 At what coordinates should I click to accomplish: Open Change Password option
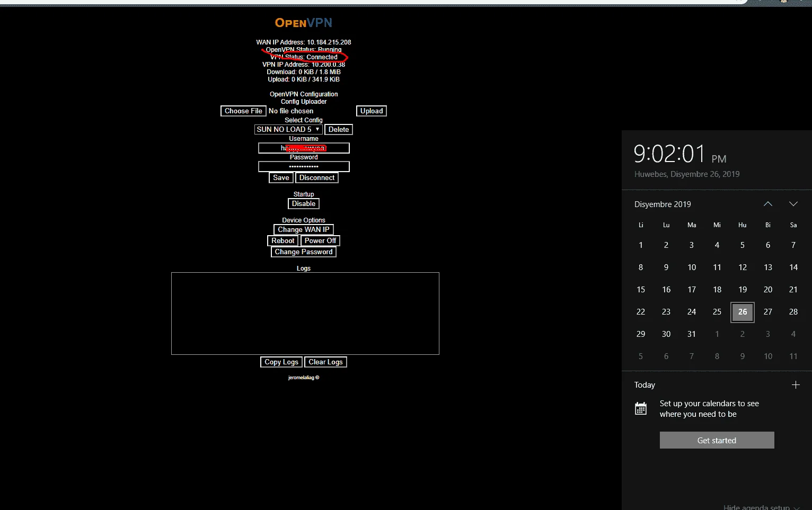(x=304, y=252)
